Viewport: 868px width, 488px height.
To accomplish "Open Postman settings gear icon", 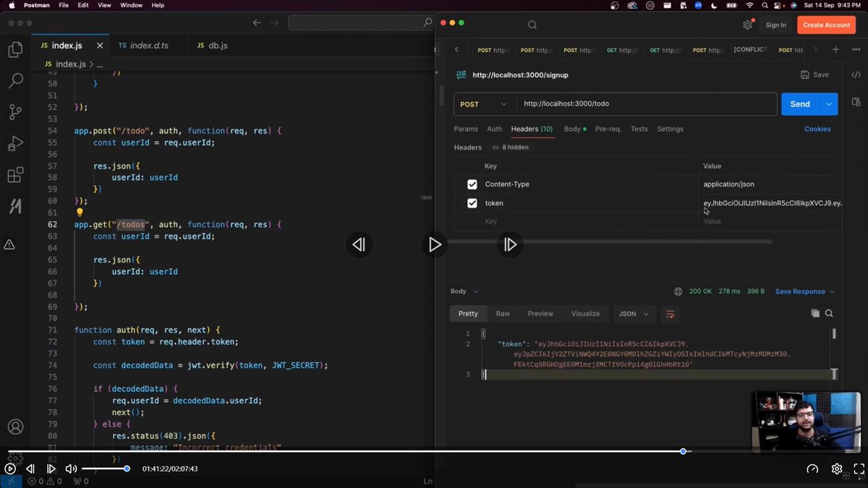I will click(747, 25).
